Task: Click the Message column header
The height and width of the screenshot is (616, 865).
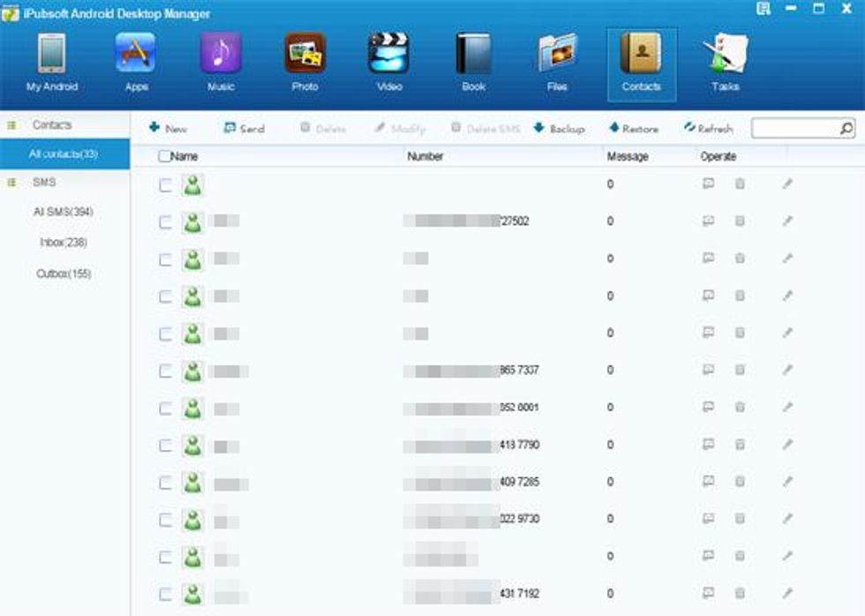Action: [628, 156]
